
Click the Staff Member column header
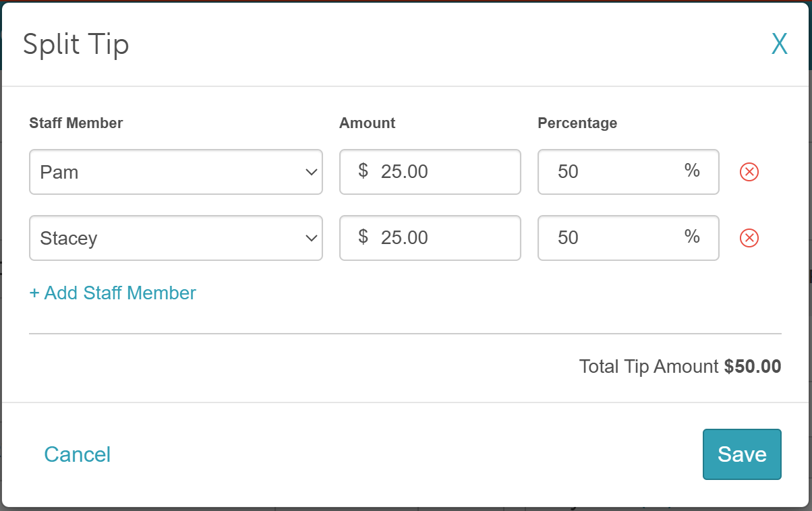(76, 123)
